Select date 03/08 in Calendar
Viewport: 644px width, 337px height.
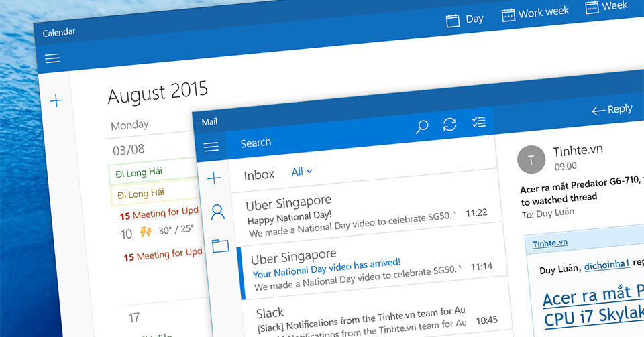129,150
